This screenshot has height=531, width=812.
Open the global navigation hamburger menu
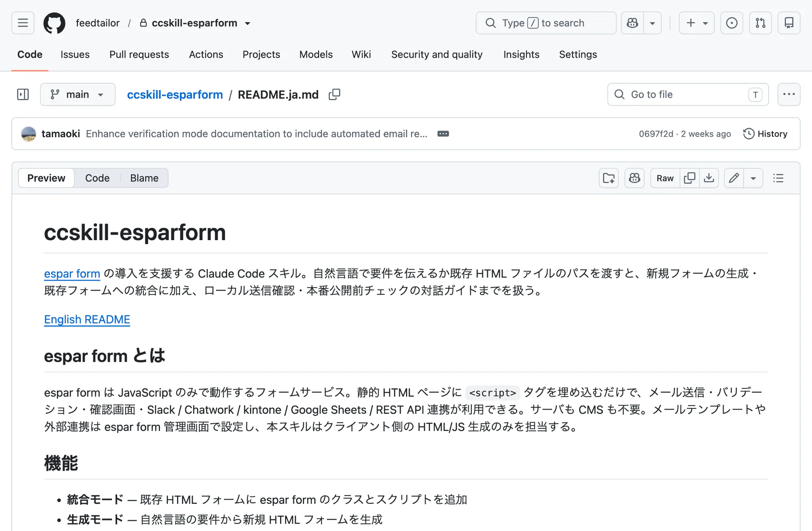[23, 23]
